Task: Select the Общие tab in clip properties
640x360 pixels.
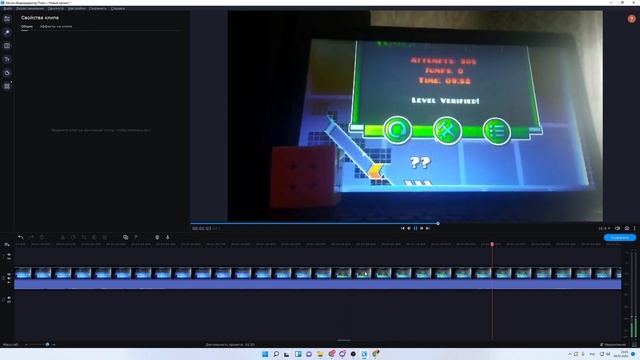Action: [x=27, y=26]
